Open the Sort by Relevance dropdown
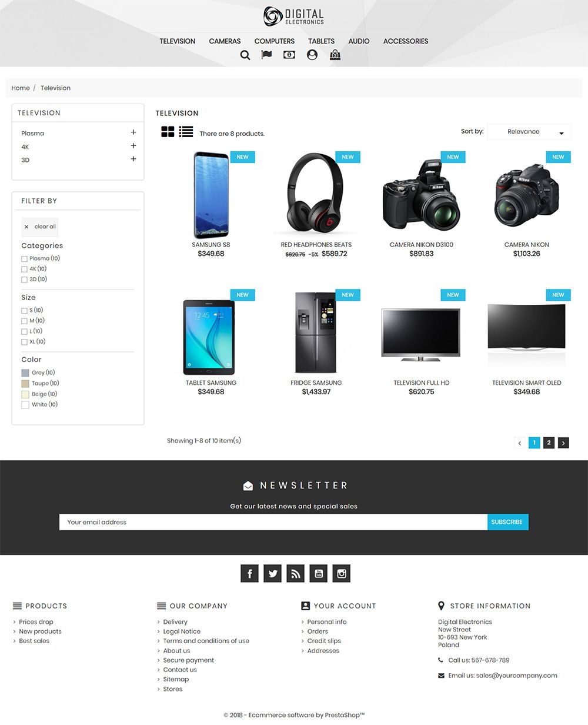 [529, 132]
